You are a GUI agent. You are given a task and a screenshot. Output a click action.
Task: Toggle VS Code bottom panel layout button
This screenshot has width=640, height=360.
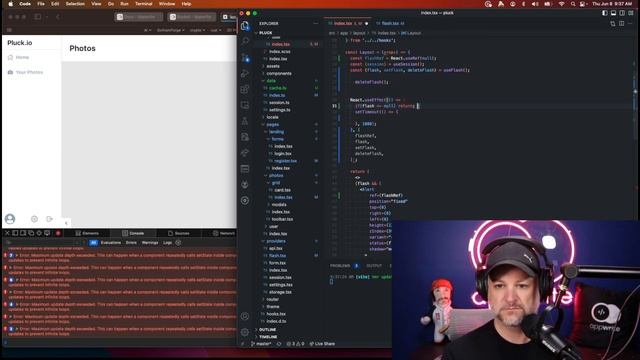click(x=613, y=13)
